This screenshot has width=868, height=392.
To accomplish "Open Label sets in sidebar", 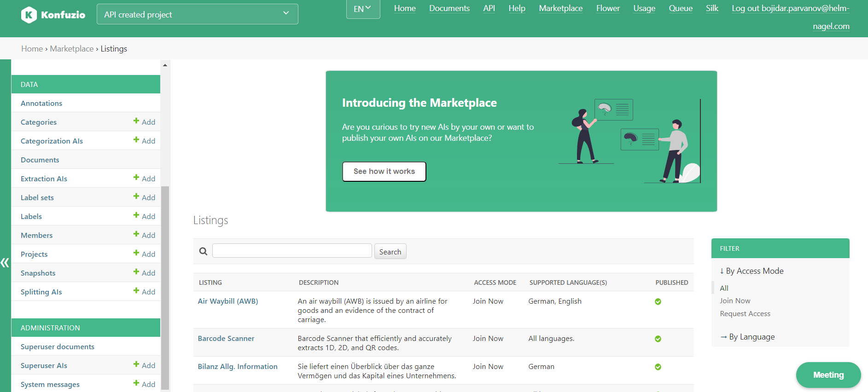I will [x=37, y=198].
